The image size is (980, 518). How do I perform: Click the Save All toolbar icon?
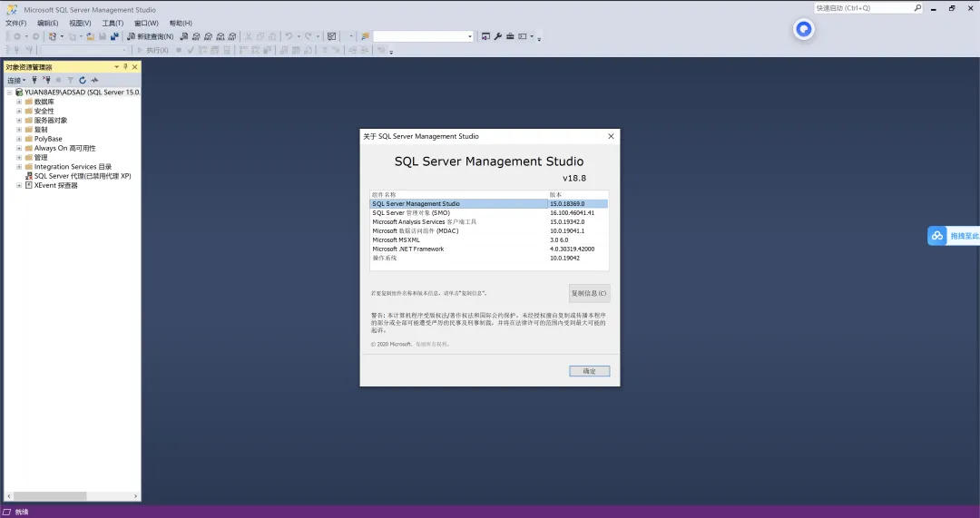click(x=114, y=36)
